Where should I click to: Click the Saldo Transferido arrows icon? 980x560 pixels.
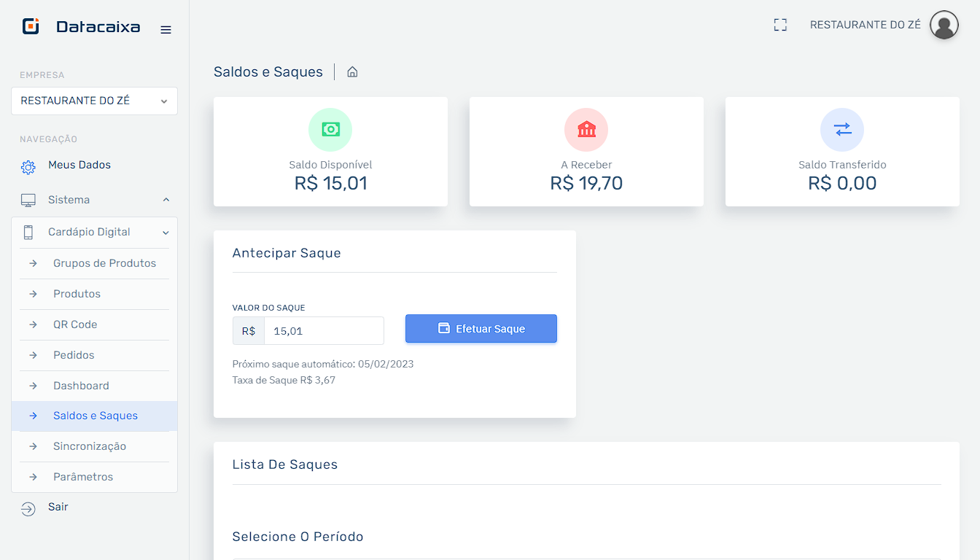click(x=842, y=130)
